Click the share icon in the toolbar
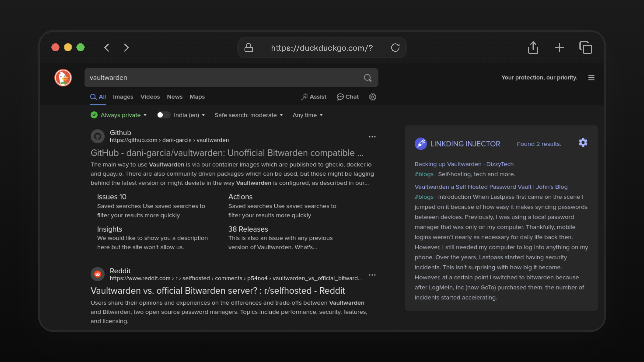Viewport: 644px width, 362px height. click(533, 47)
